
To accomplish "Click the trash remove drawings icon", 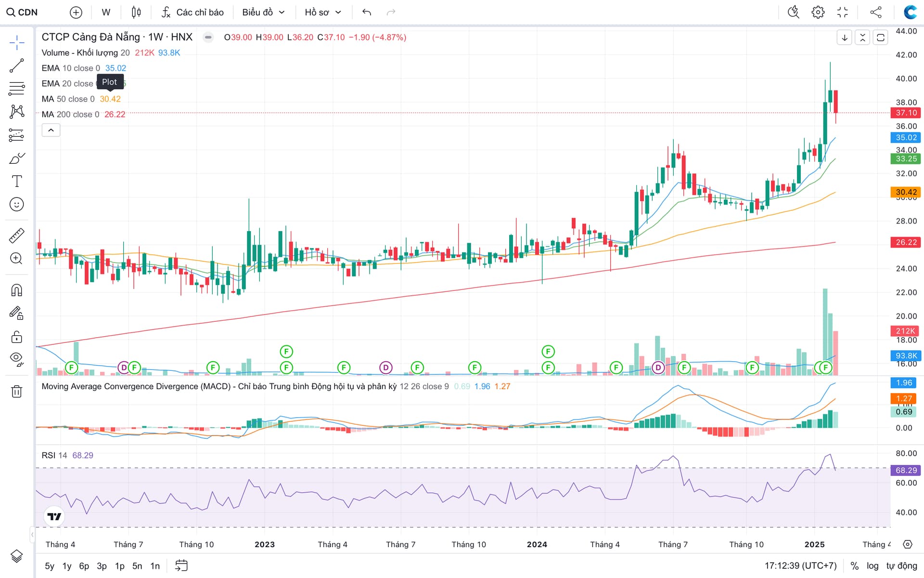I will pyautogui.click(x=16, y=391).
